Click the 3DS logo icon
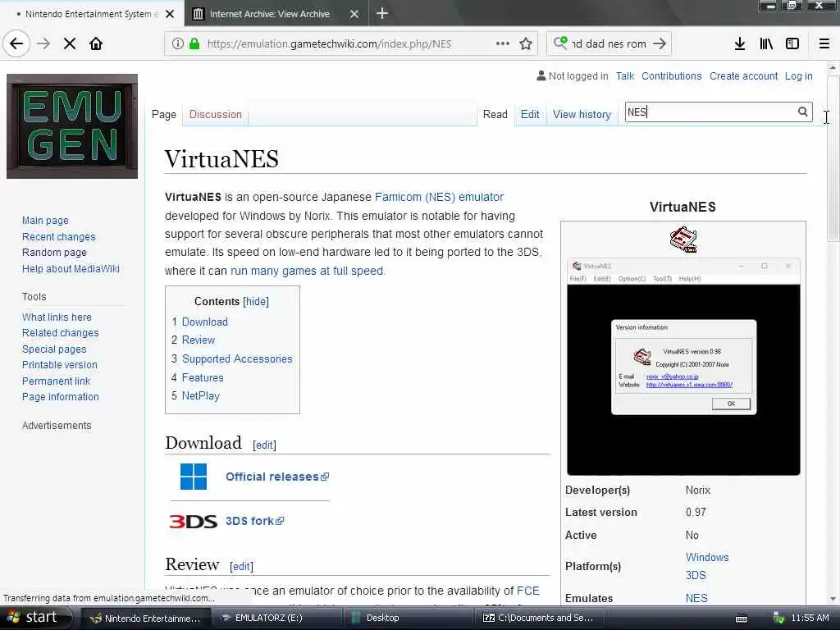Viewport: 840px width, 630px height. tap(194, 521)
